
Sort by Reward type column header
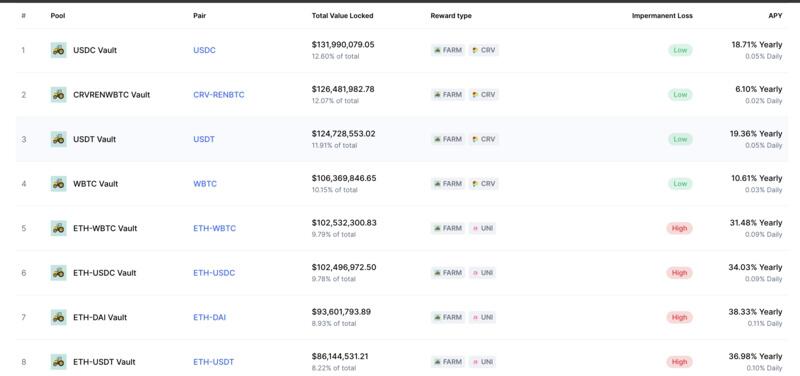(x=451, y=16)
